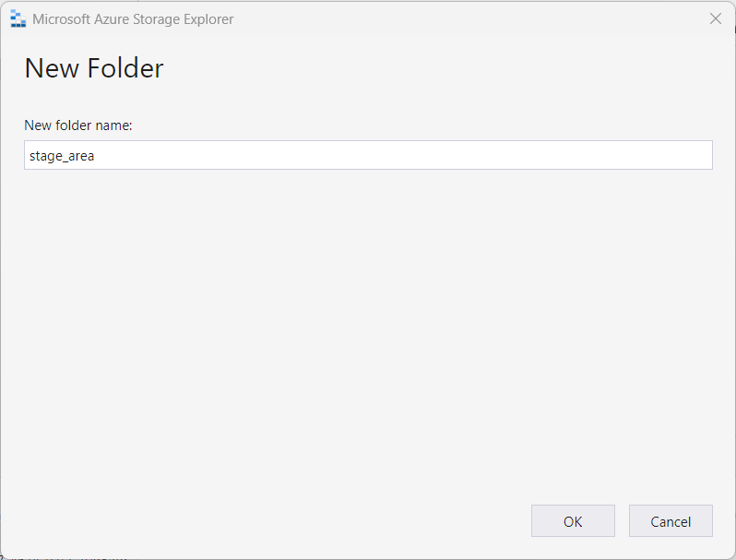The height and width of the screenshot is (560, 736).
Task: Click the X icon in the title bar
Action: pyautogui.click(x=715, y=18)
